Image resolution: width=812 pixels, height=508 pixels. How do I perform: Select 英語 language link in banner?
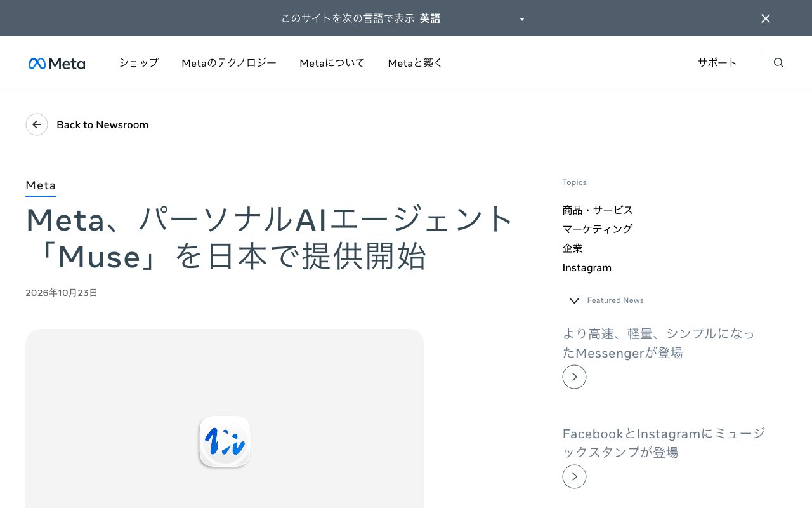coord(430,18)
